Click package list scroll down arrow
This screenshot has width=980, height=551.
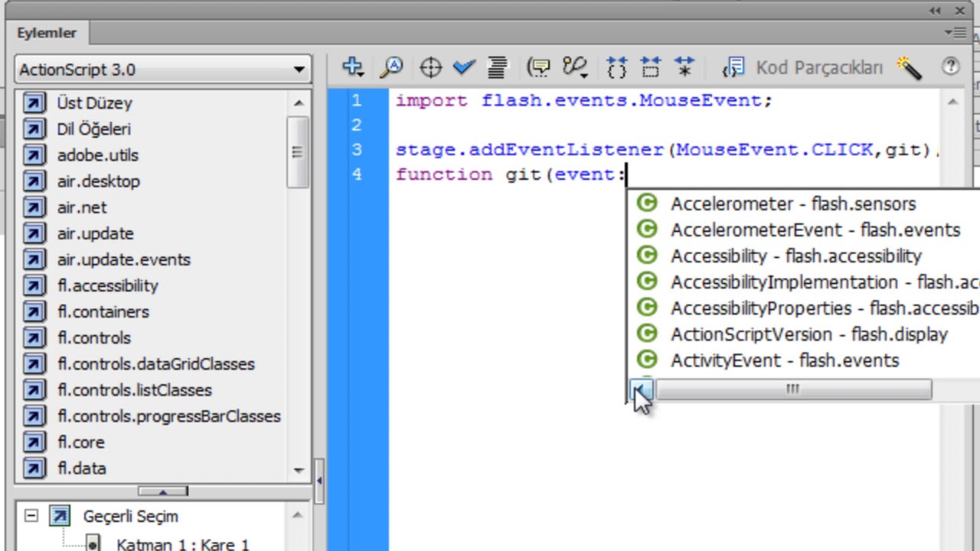coord(299,471)
